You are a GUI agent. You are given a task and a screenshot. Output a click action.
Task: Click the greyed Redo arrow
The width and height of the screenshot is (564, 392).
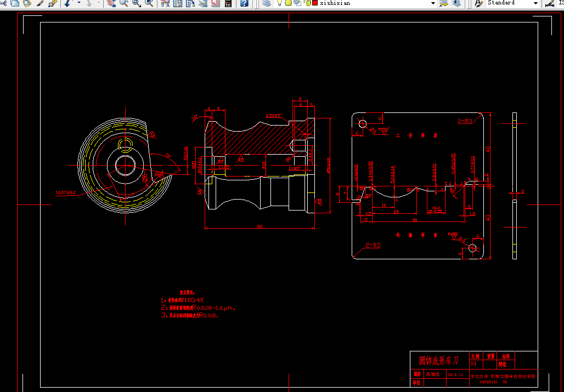pos(88,3)
